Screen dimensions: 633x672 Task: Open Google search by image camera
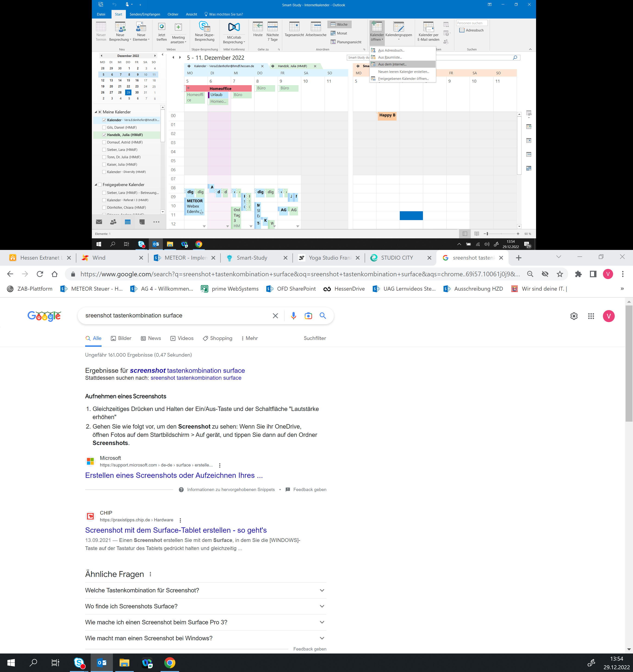pyautogui.click(x=308, y=315)
